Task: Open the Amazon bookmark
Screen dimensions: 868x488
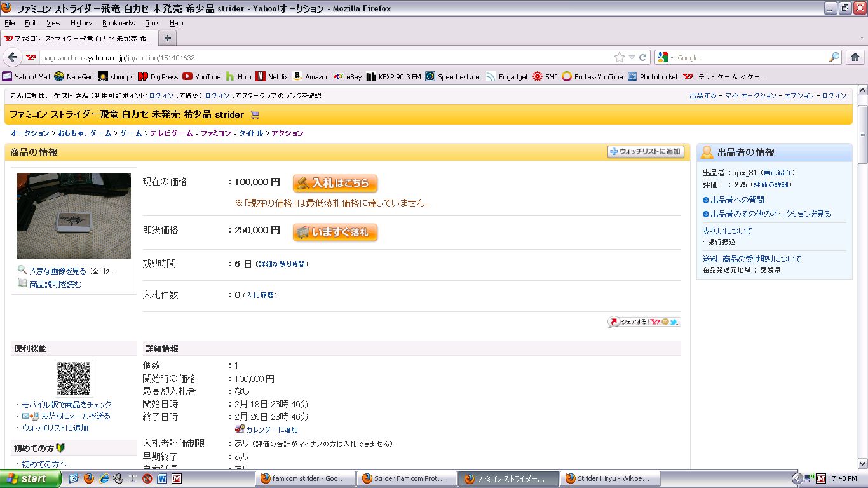Action: pyautogui.click(x=311, y=77)
